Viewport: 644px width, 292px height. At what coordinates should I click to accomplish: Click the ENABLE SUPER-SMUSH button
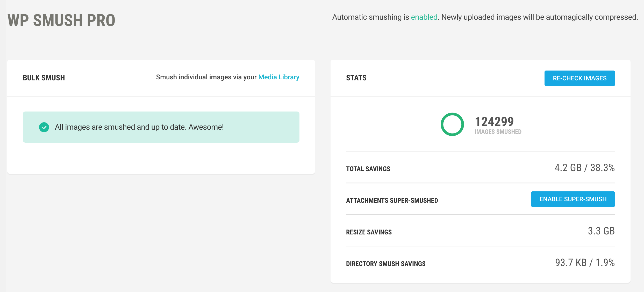coord(573,199)
